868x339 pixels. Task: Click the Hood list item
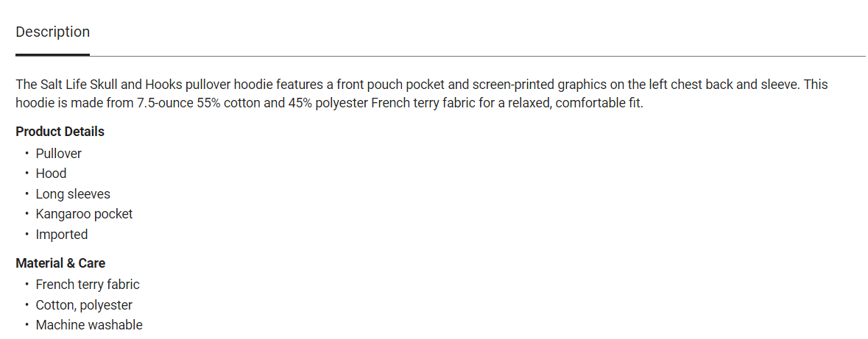click(51, 174)
